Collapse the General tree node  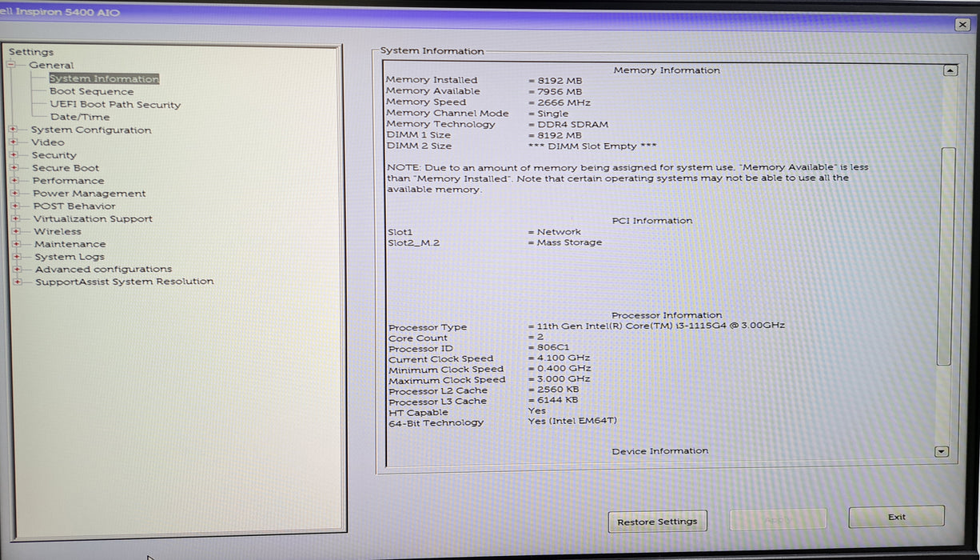pos(13,65)
